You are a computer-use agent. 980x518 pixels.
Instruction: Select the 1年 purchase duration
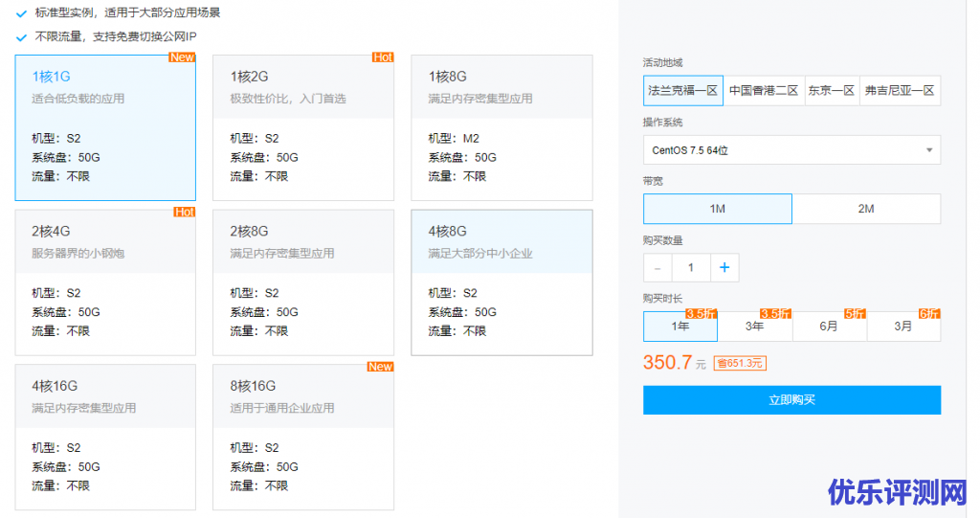click(x=680, y=327)
